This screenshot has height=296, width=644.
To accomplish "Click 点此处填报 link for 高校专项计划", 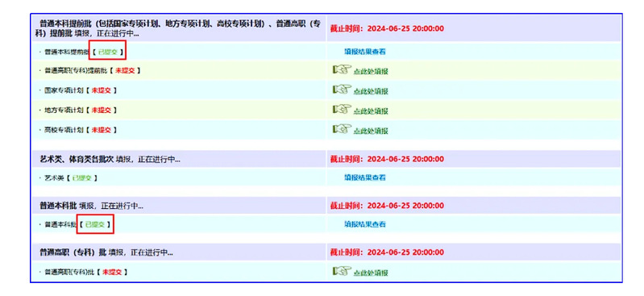I will tap(371, 131).
